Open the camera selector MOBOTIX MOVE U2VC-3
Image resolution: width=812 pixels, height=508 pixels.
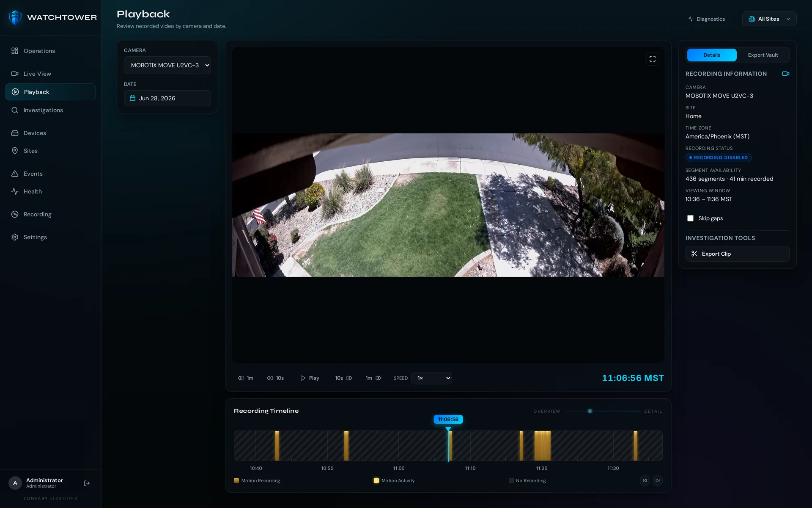(167, 65)
